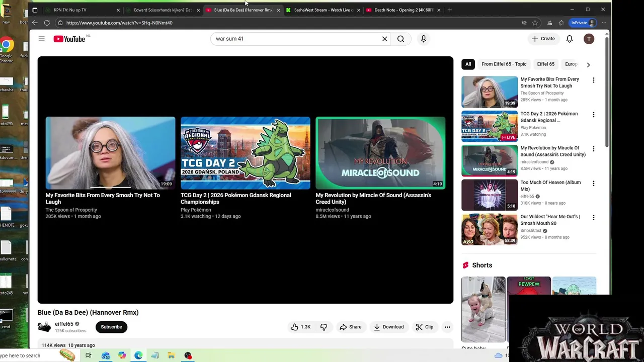Start voice search with the microphone icon

(x=424, y=39)
